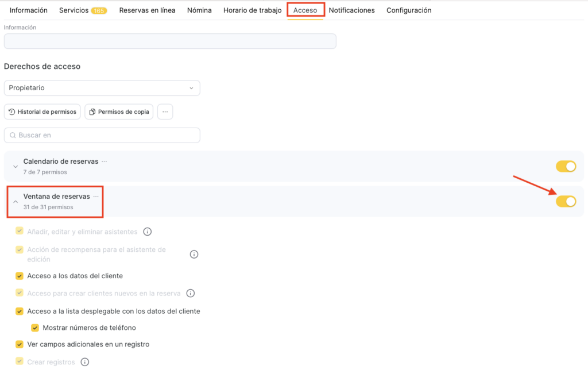Image resolution: width=588 pixels, height=369 pixels.
Task: Click the more options button next to Permisos de copia
Action: click(165, 112)
